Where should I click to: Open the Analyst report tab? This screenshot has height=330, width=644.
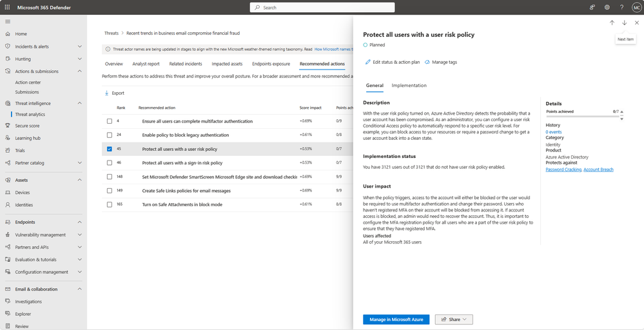[x=146, y=64]
